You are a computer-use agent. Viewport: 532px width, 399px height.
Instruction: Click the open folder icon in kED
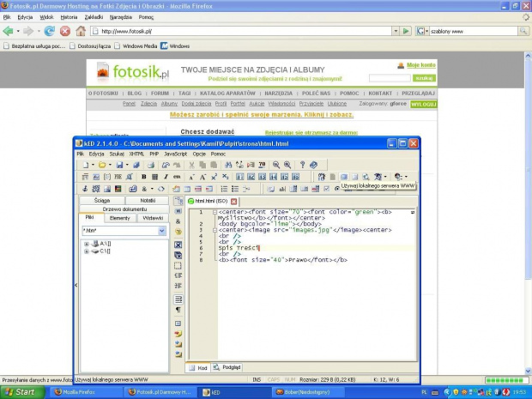102,165
